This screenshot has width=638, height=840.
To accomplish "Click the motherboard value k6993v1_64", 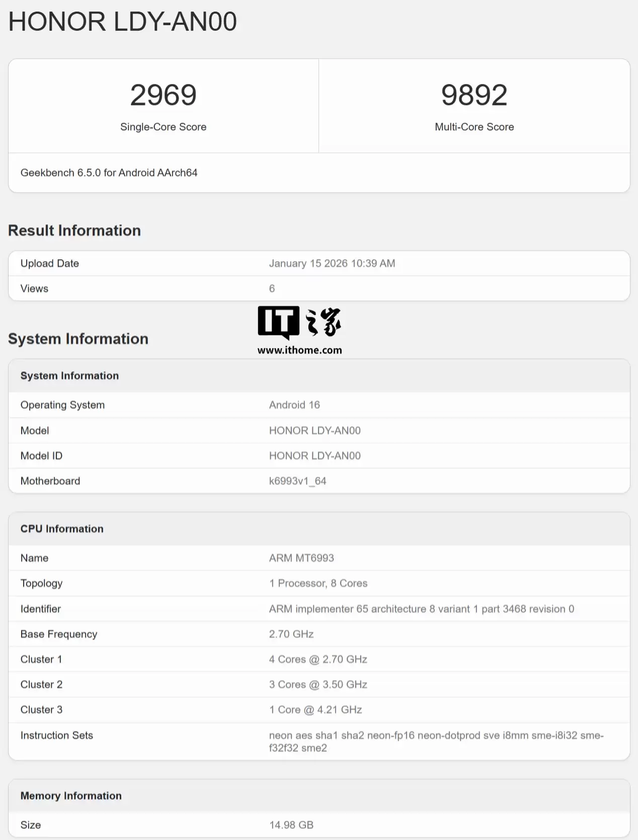I will (297, 481).
